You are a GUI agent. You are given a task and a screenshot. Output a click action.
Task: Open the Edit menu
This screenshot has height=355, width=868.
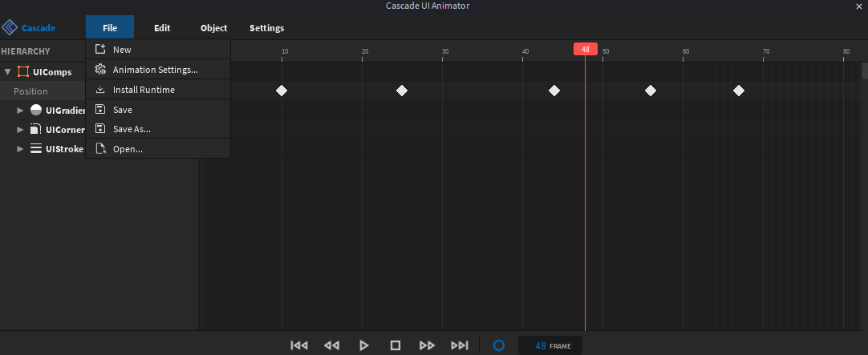point(162,28)
